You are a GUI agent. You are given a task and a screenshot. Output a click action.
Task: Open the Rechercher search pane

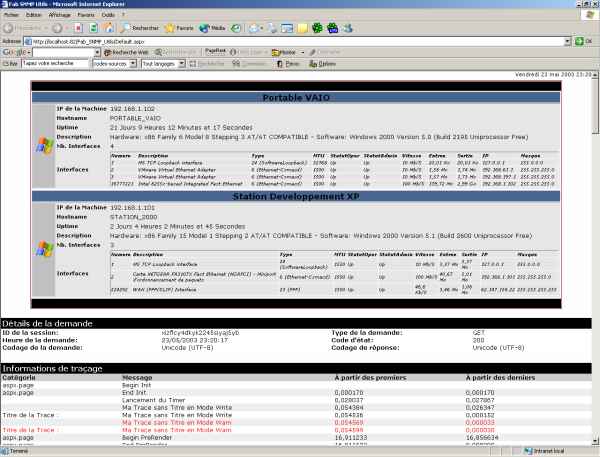[140, 28]
